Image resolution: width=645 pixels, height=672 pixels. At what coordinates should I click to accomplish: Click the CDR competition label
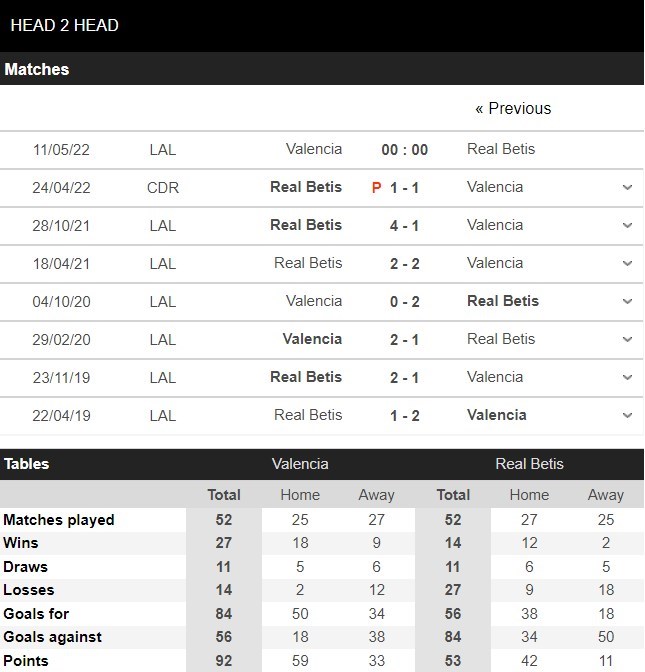pos(162,187)
